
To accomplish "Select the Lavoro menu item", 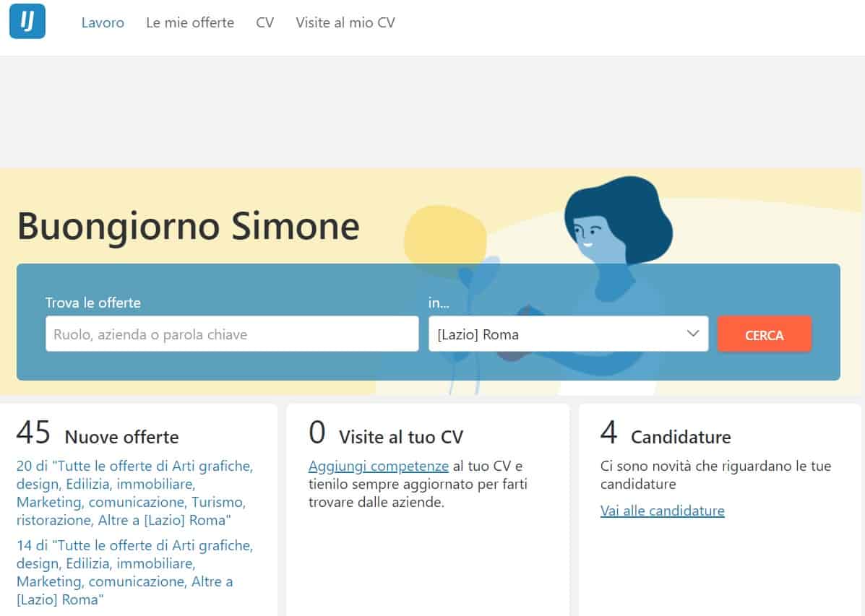I will [103, 22].
